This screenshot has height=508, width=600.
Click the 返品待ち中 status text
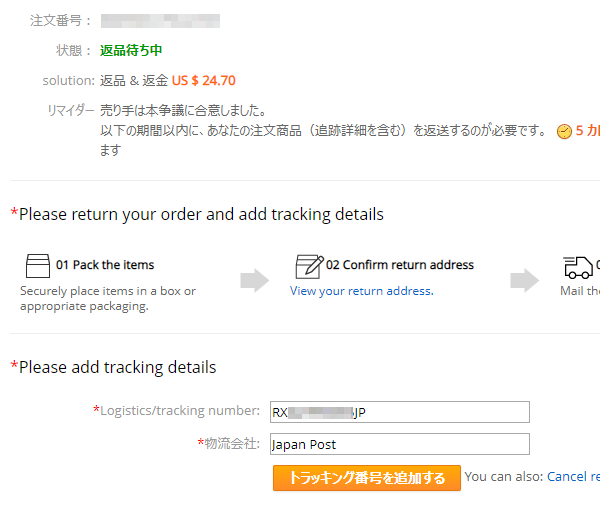[x=131, y=50]
